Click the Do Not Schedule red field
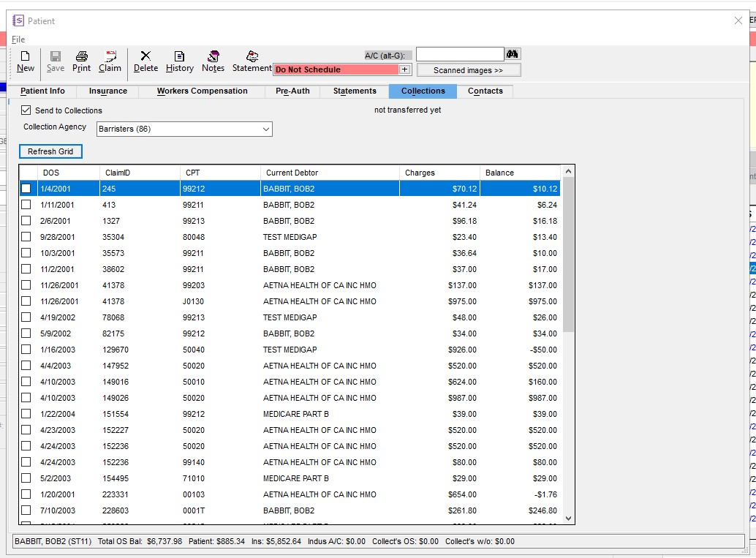756x558 pixels. [x=336, y=69]
